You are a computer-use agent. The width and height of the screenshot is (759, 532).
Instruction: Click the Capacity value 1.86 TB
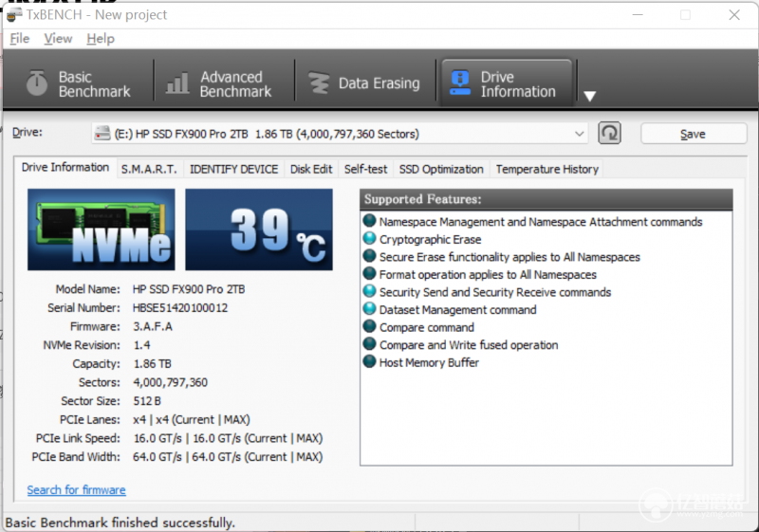(152, 364)
